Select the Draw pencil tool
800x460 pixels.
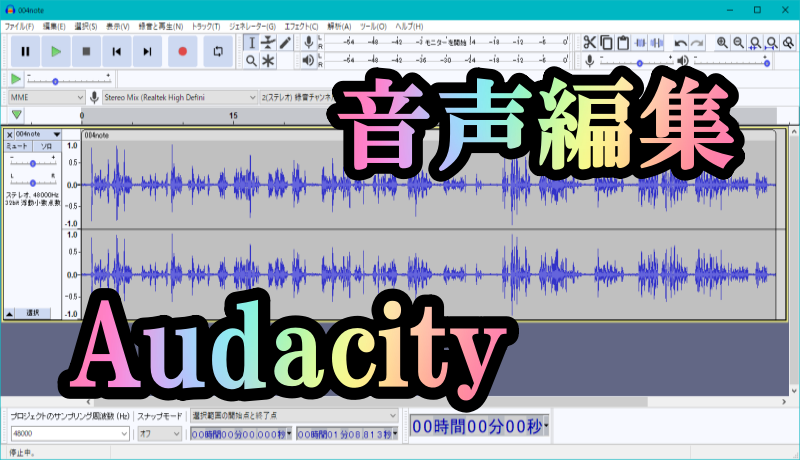(285, 43)
